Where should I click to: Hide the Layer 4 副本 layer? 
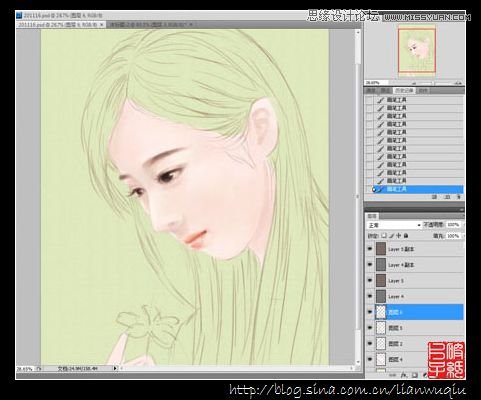pos(370,264)
